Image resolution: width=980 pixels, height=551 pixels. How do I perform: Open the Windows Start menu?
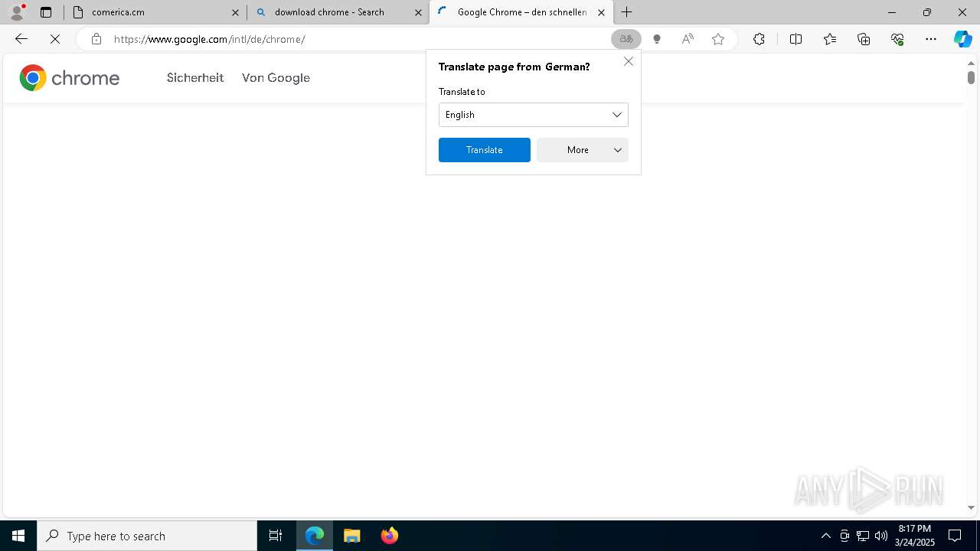coord(18,536)
